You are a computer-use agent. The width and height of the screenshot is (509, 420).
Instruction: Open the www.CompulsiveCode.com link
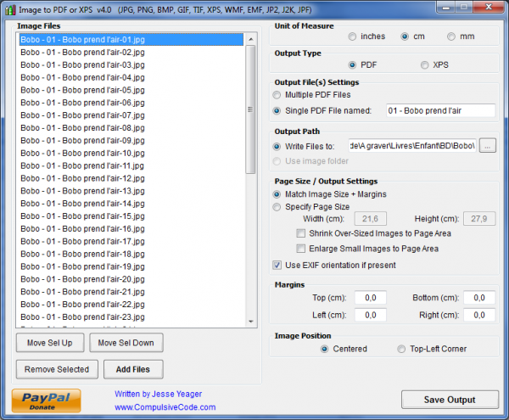tap(165, 407)
